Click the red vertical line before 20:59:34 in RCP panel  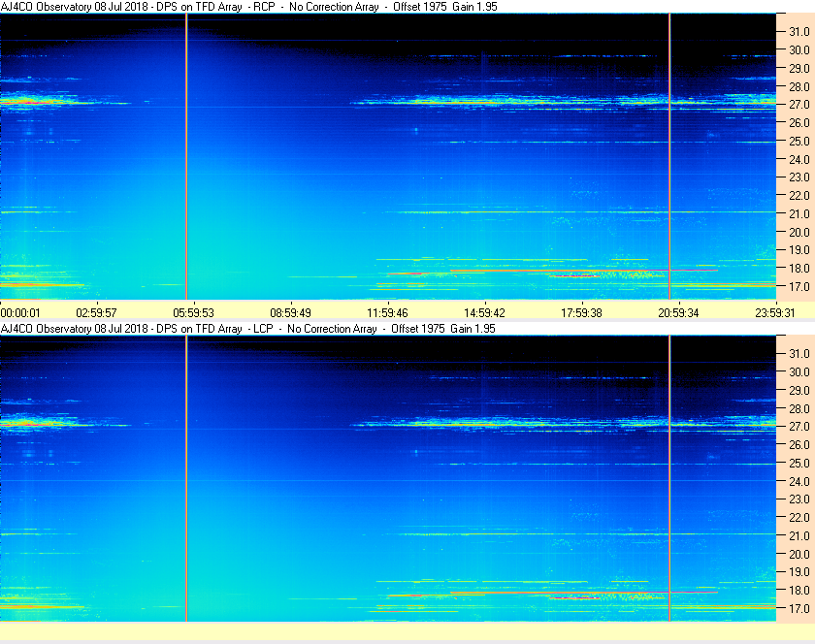669,156
